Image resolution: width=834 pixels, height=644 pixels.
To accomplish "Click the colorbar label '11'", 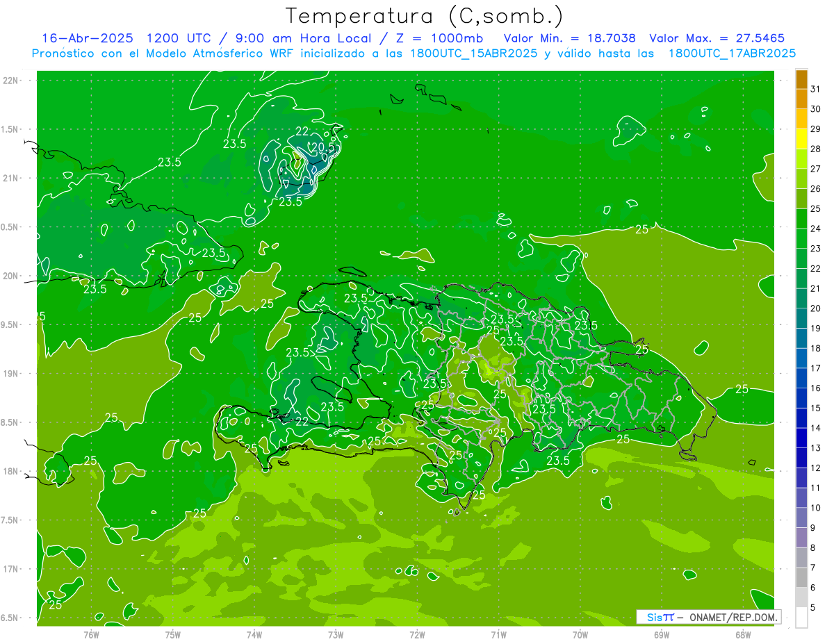I will (816, 488).
